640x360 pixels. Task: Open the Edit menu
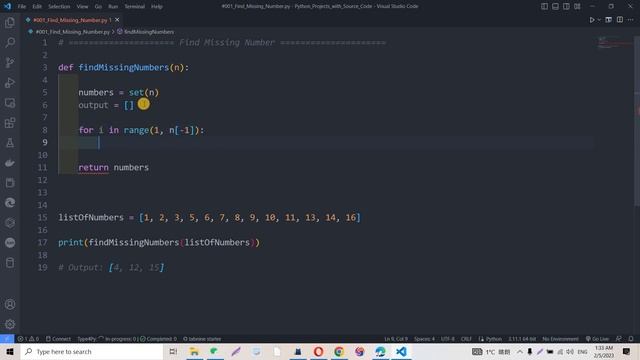pos(37,7)
